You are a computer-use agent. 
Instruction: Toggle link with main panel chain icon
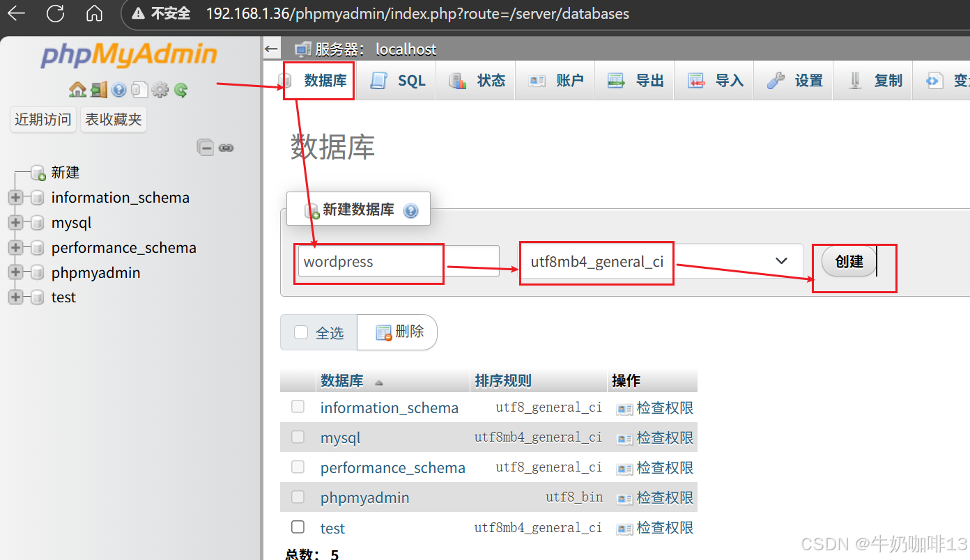tap(226, 148)
